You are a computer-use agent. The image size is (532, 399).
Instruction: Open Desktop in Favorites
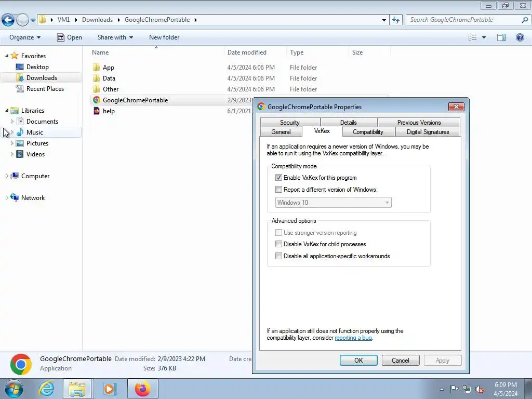click(37, 67)
